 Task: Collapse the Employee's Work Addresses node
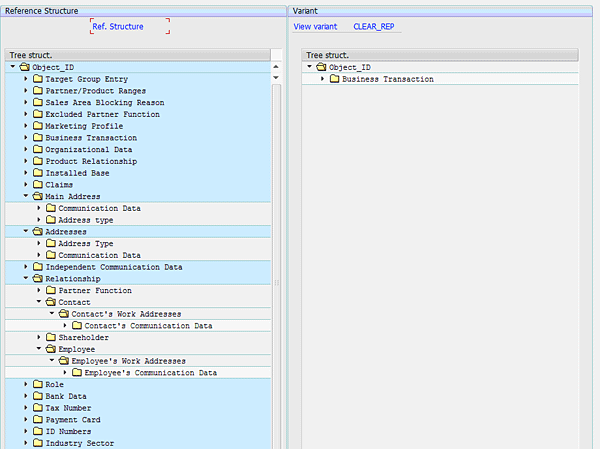pos(52,361)
